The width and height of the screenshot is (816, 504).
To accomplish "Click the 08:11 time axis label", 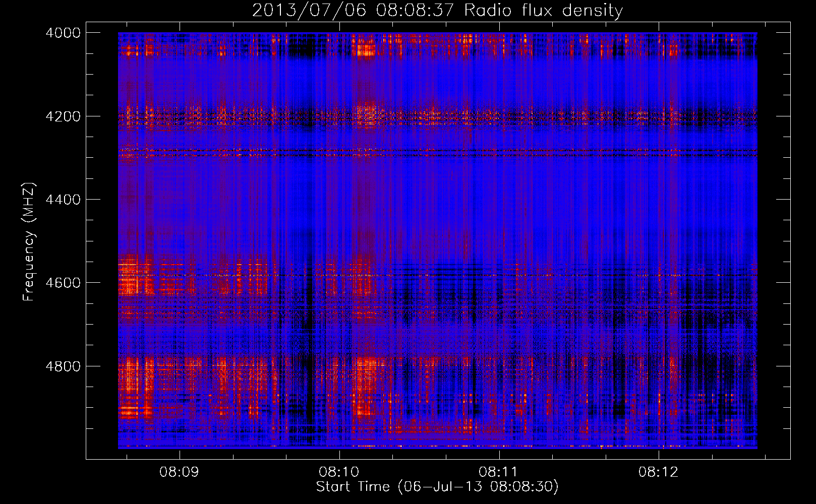I will [x=498, y=472].
